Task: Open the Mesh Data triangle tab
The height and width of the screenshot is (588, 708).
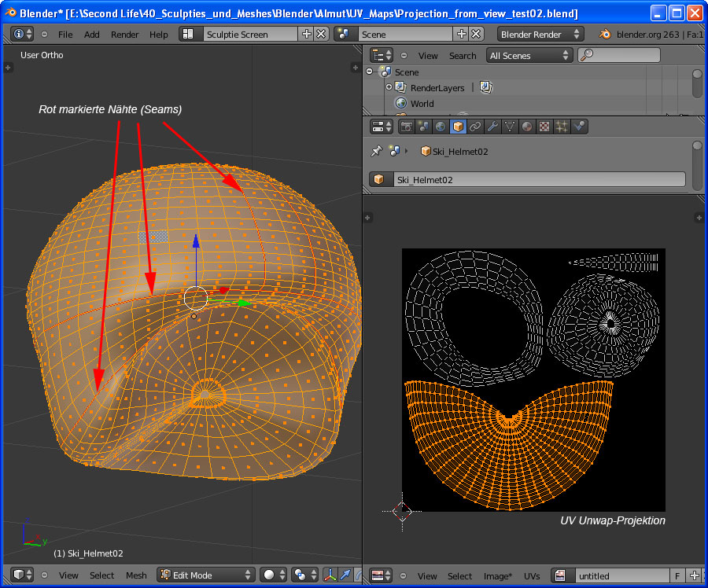Action: point(510,127)
